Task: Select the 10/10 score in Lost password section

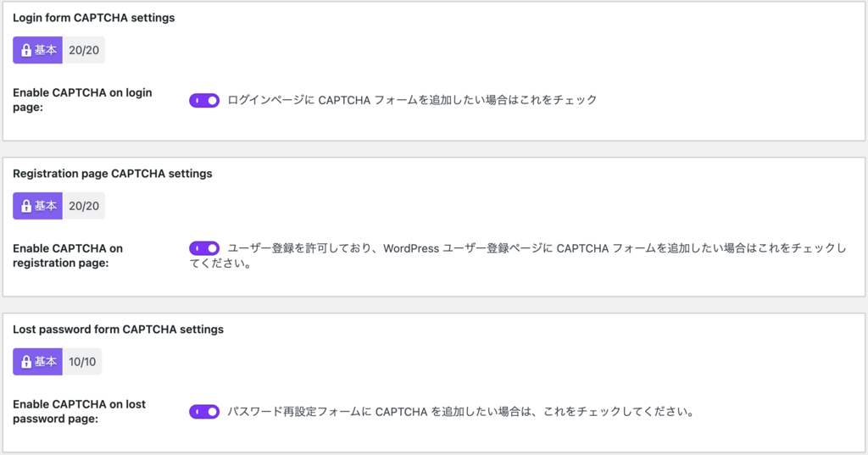Action: point(82,362)
